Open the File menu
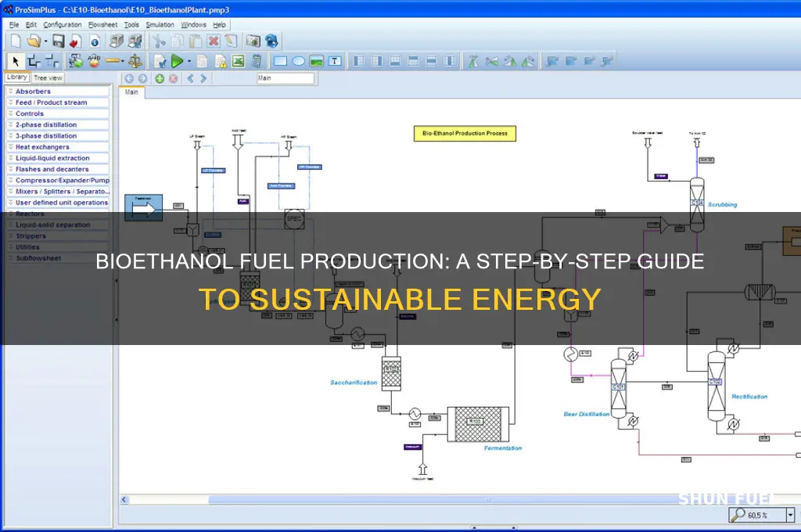801x532 pixels. coord(14,24)
